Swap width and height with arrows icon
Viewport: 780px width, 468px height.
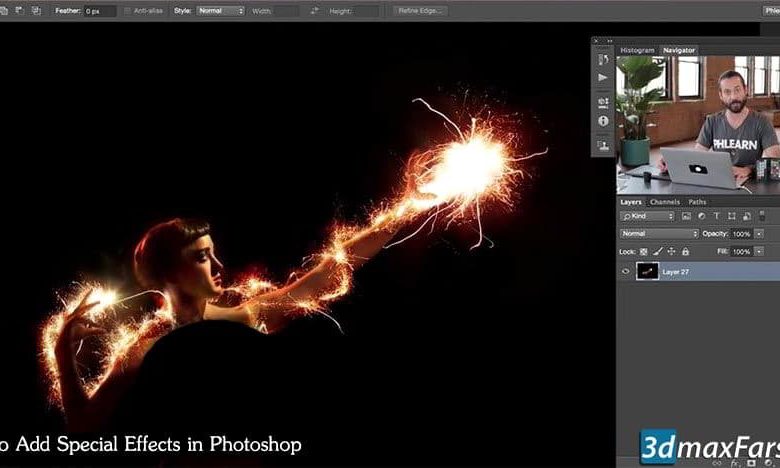(314, 10)
